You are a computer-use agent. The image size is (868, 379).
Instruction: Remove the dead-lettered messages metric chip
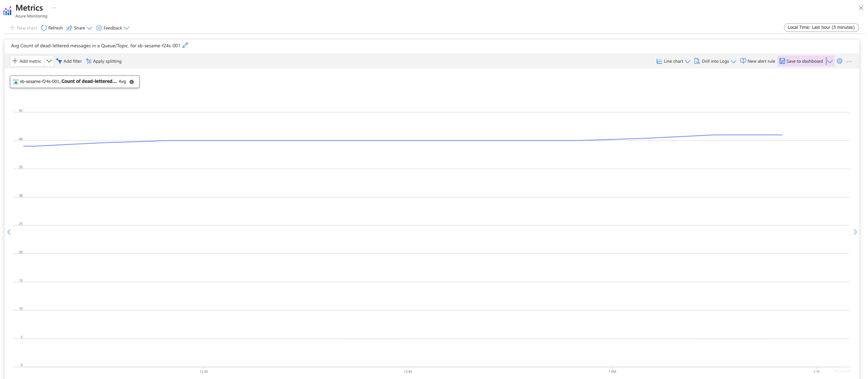click(x=131, y=81)
